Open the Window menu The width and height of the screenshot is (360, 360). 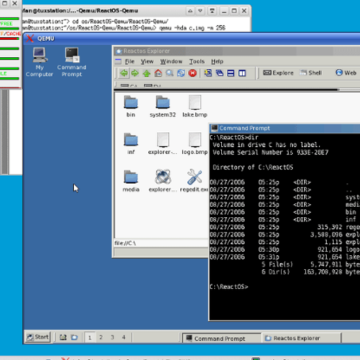tap(171, 61)
